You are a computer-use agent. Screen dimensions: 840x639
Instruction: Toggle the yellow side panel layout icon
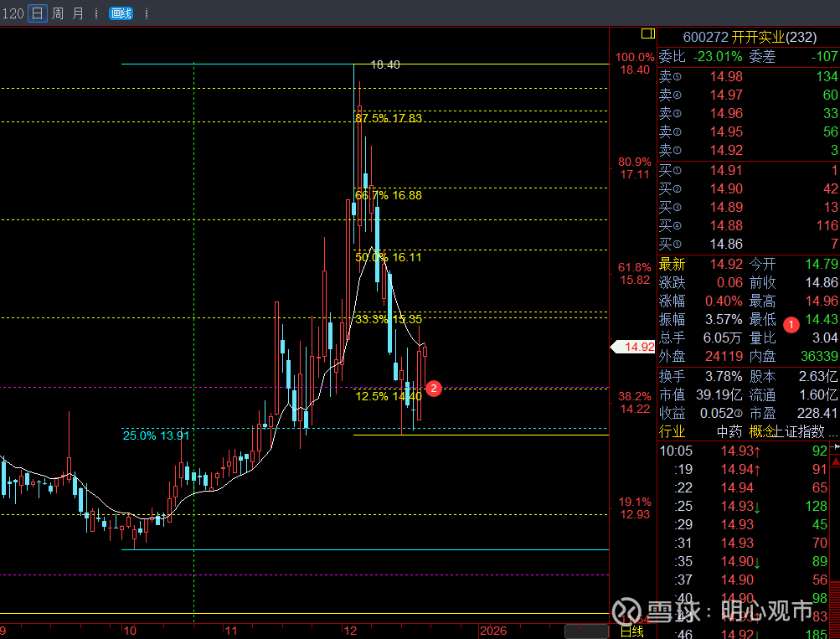pos(647,34)
